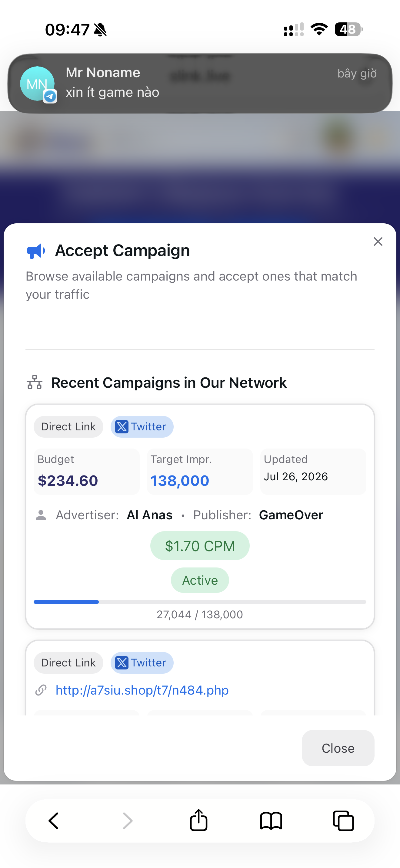Select the first campaign's Direct Link tag
Screen dimensions: 400x868
pos(68,427)
